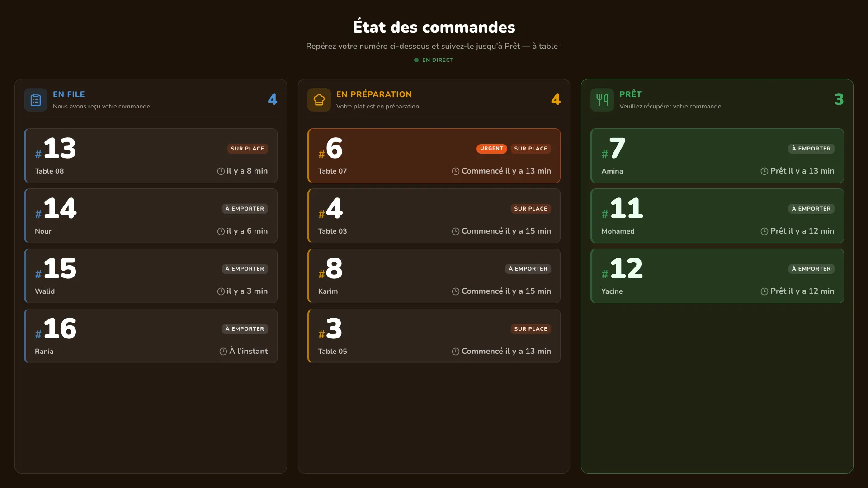Click the Prêt column count 3
This screenshot has height=488, width=868.
point(839,99)
